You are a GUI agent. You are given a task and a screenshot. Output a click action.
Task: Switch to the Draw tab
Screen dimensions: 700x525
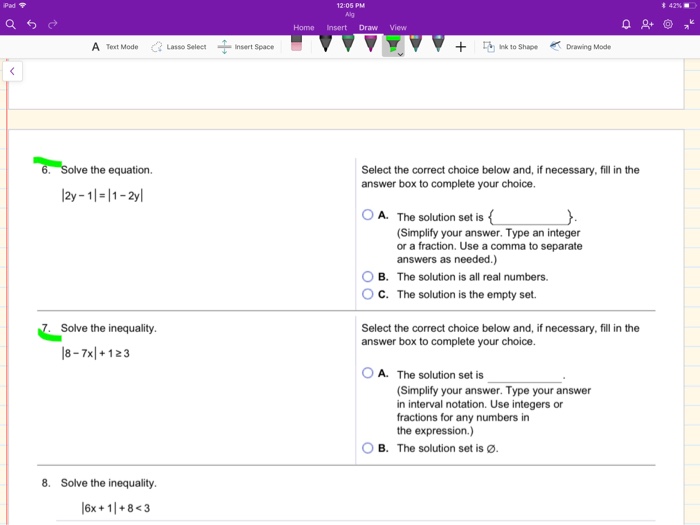click(368, 28)
